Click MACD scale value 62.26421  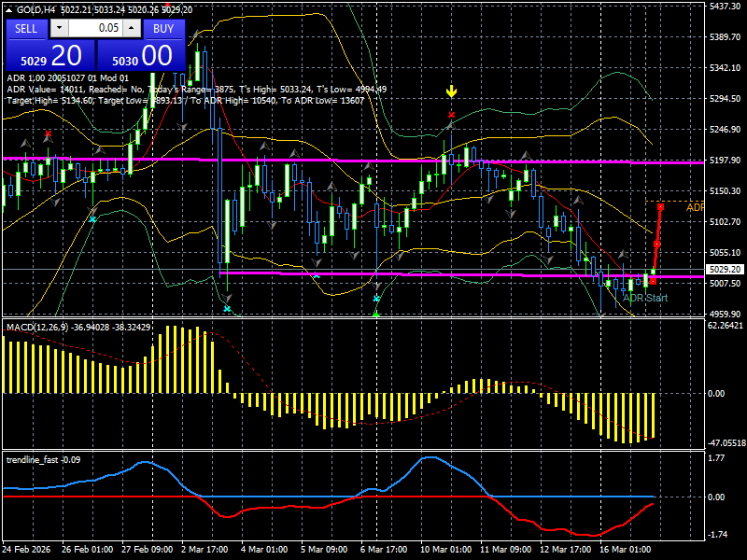[x=726, y=326]
